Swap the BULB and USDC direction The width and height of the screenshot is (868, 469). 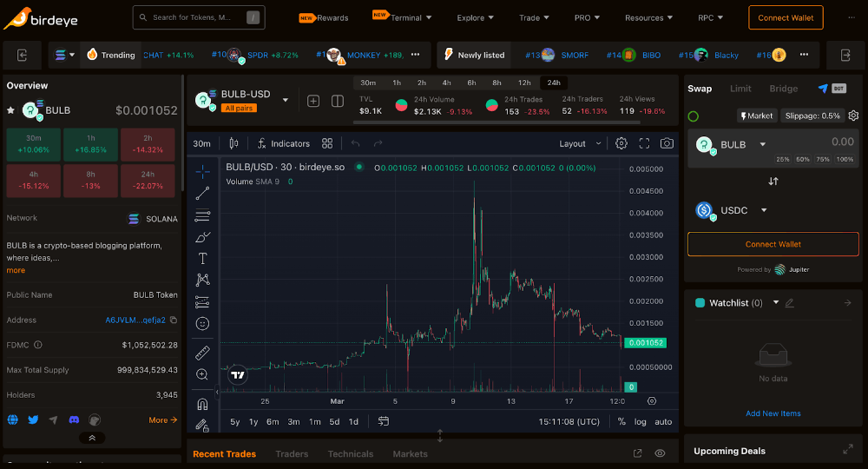coord(773,181)
